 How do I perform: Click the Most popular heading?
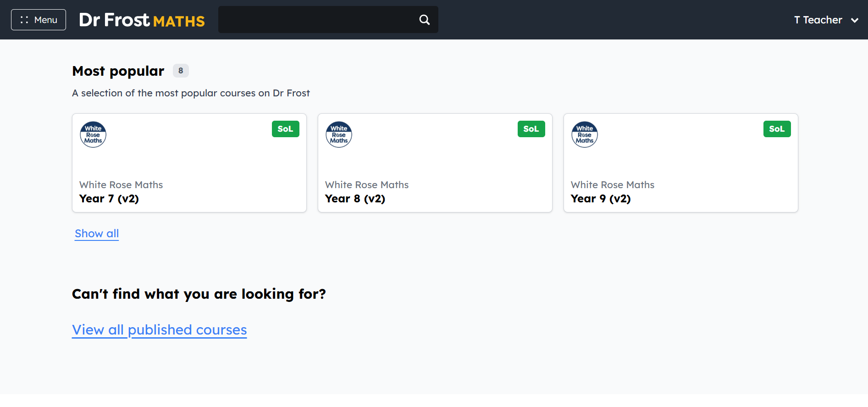(118, 71)
